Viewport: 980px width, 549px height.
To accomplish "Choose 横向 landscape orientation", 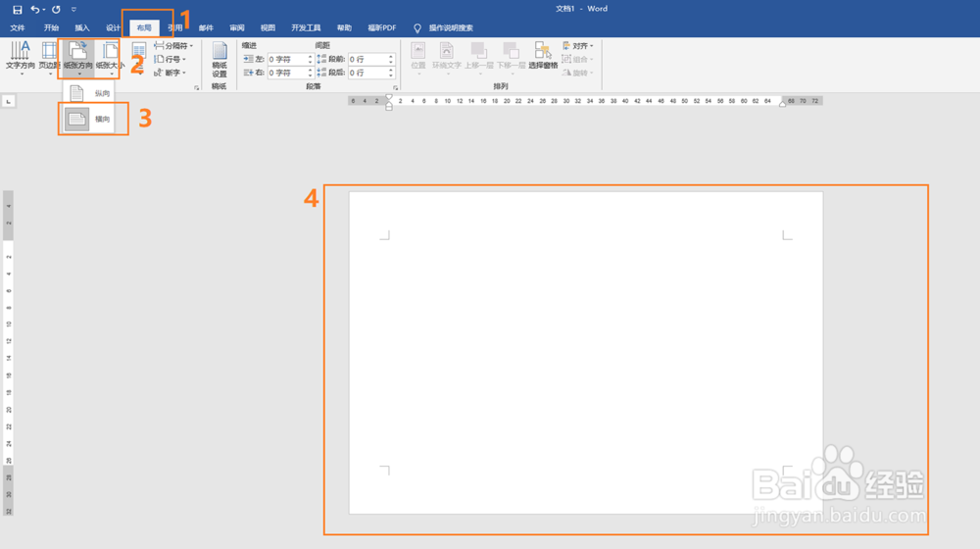I will click(89, 119).
